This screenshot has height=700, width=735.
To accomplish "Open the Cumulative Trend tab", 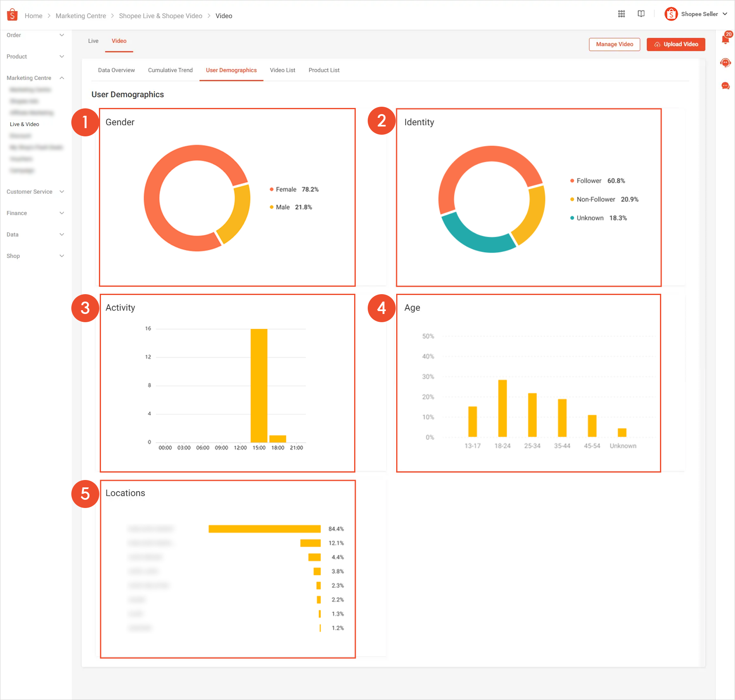I will coord(170,70).
